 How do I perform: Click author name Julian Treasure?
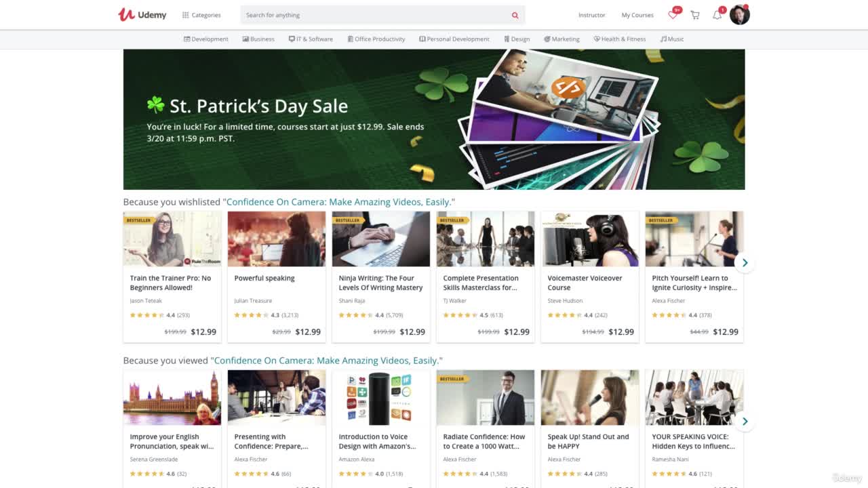pos(253,301)
